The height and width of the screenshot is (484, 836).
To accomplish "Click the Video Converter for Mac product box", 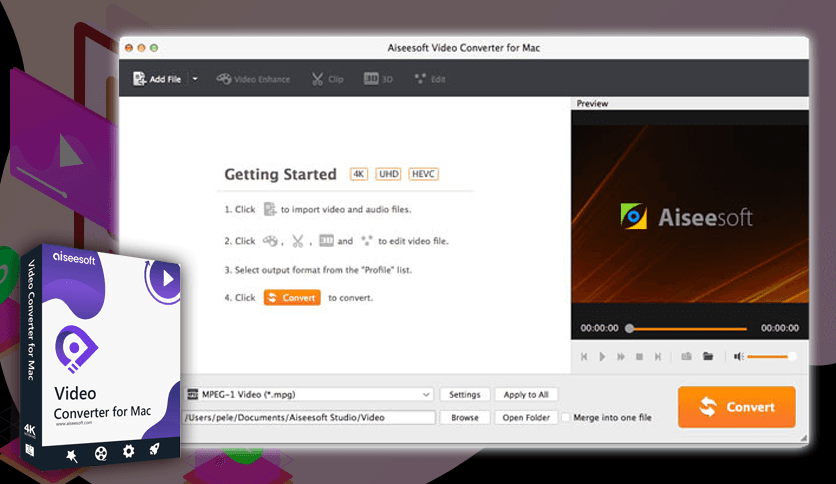I will tap(101, 356).
